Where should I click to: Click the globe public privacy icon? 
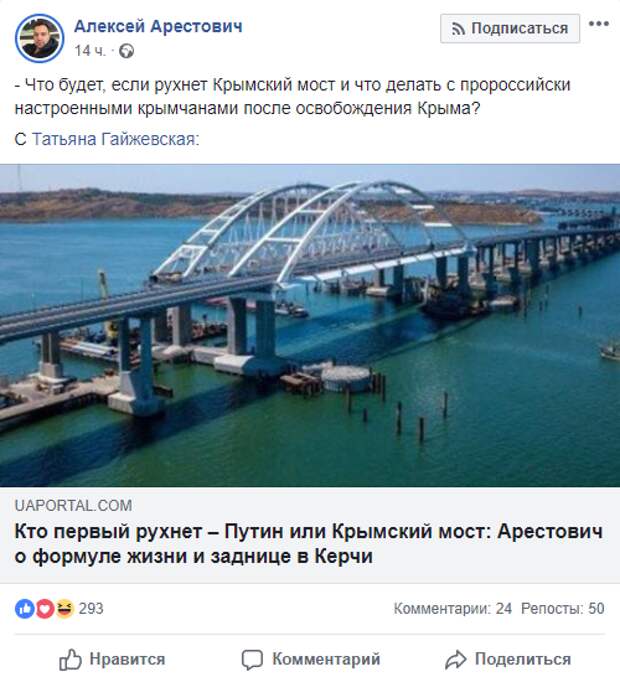(x=127, y=51)
